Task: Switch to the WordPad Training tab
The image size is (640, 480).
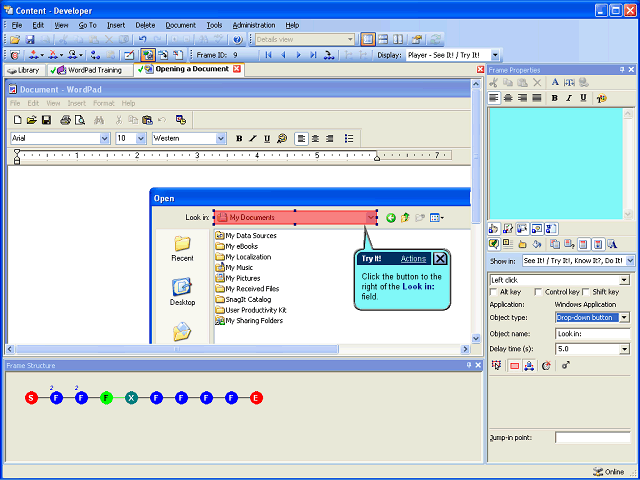Action: (x=89, y=70)
